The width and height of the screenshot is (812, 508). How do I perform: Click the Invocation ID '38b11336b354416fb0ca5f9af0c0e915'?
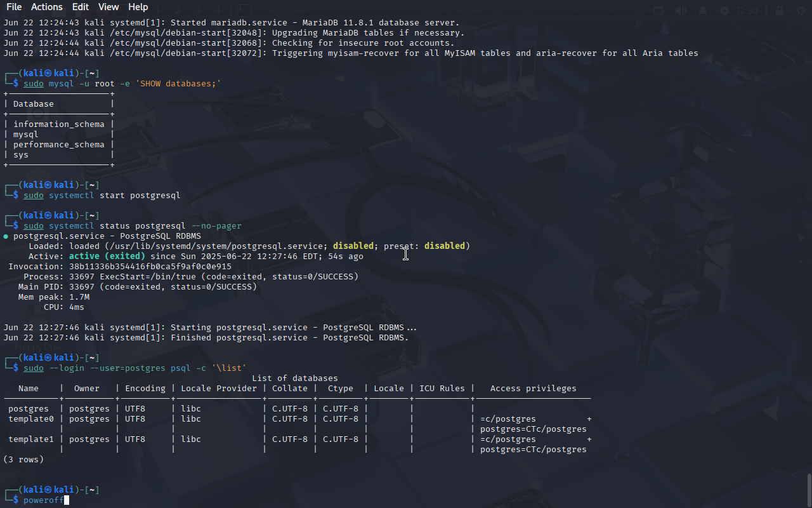(x=150, y=267)
